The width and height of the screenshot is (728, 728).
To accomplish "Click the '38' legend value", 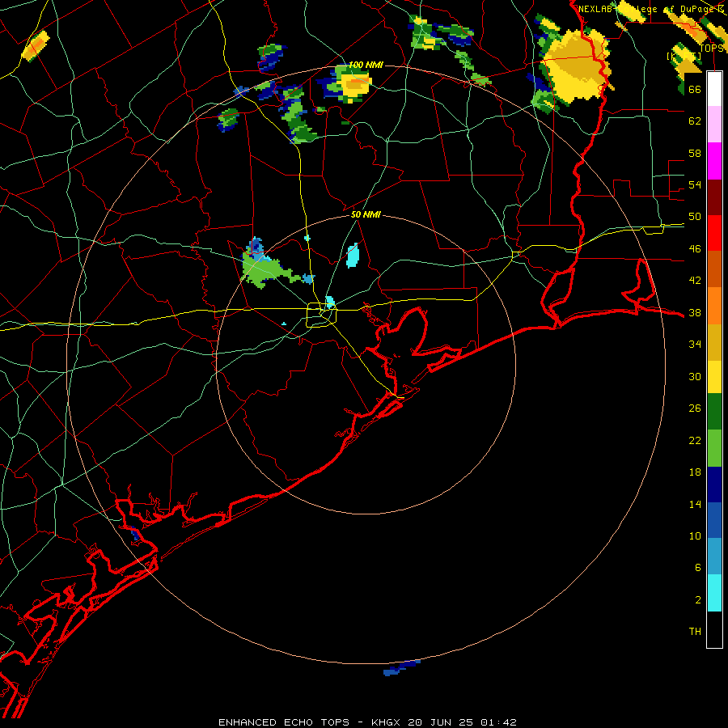I will 695,312.
